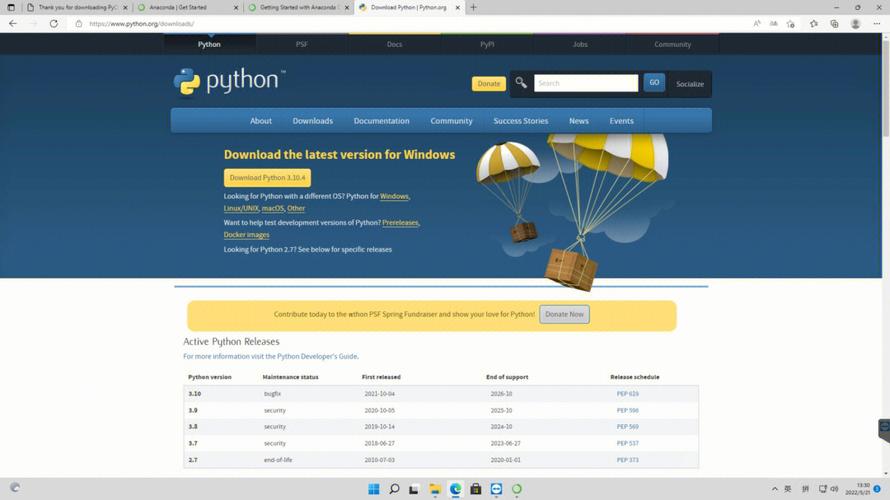Open the Windows Start menu
The height and width of the screenshot is (500, 890).
[373, 489]
